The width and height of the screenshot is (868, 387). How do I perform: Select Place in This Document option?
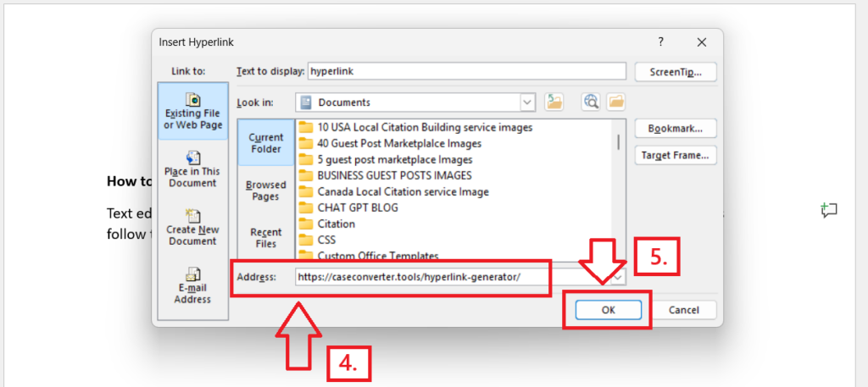click(x=192, y=169)
